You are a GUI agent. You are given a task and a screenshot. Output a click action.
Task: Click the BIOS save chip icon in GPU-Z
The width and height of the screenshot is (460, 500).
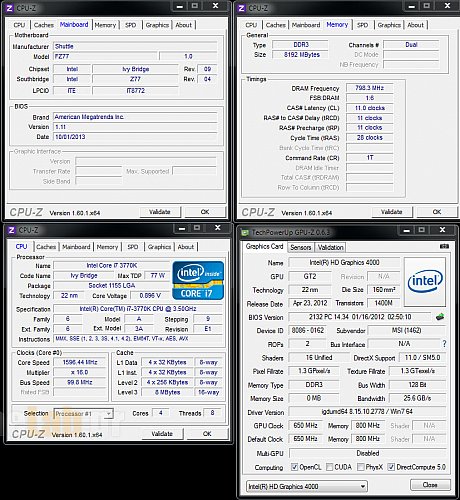[x=440, y=317]
